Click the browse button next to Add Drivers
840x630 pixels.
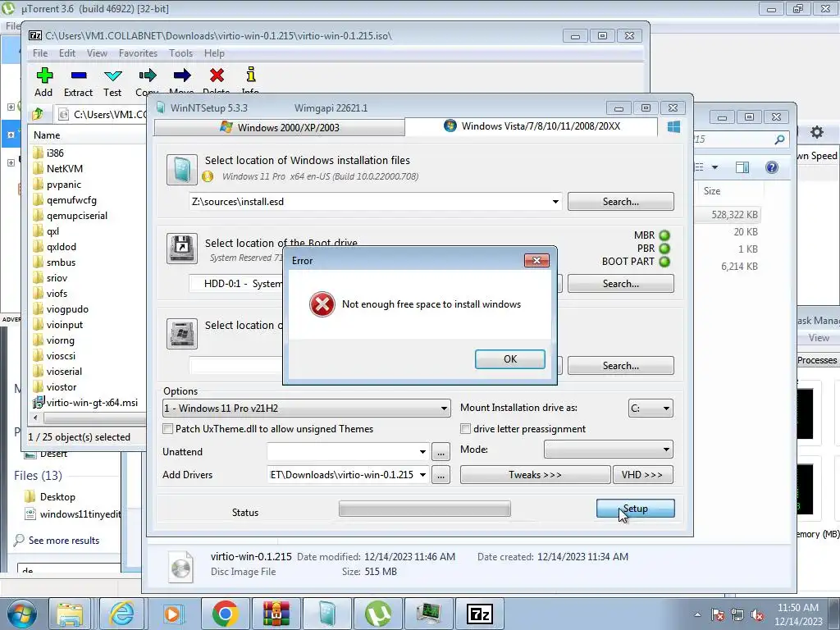tap(441, 475)
